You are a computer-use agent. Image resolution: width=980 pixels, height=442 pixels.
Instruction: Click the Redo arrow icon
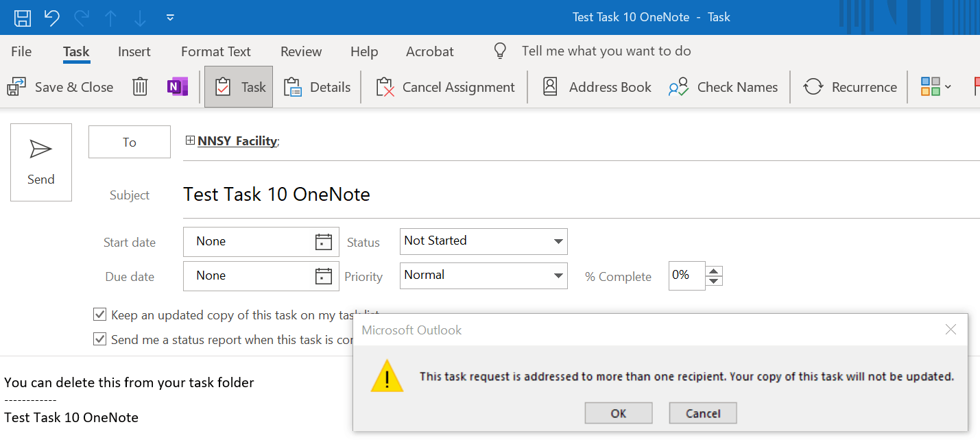click(x=82, y=18)
